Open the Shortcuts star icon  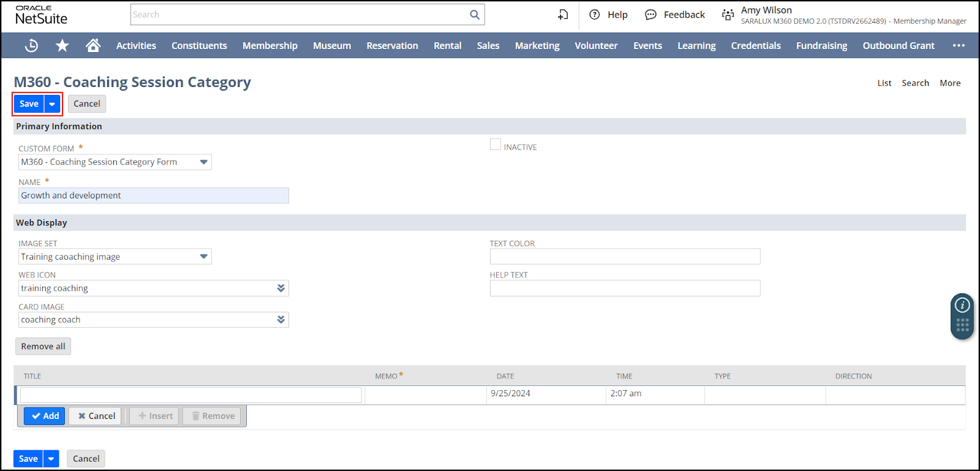pos(62,45)
